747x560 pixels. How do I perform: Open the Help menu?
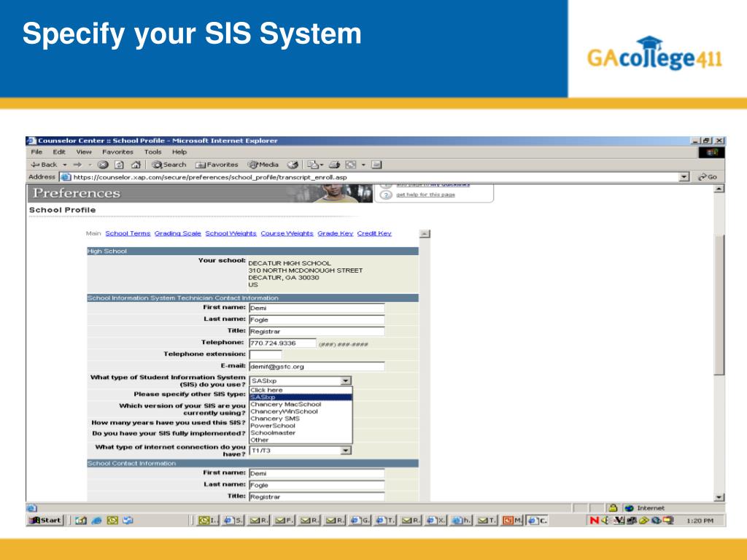pyautogui.click(x=179, y=152)
